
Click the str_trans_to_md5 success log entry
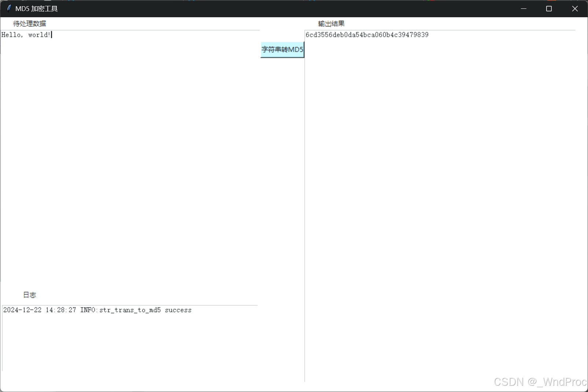(97, 310)
